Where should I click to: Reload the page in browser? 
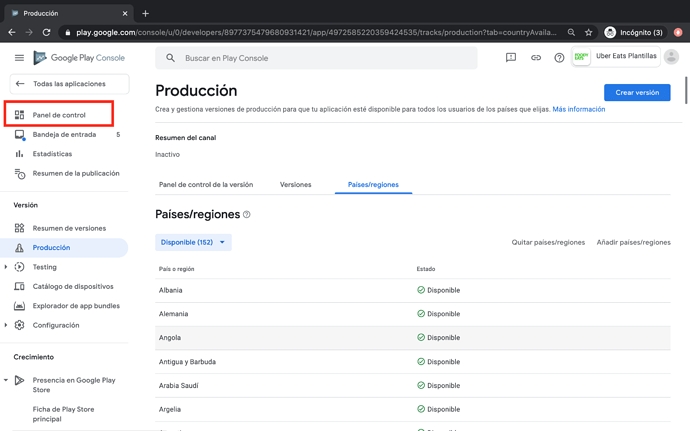tap(46, 32)
